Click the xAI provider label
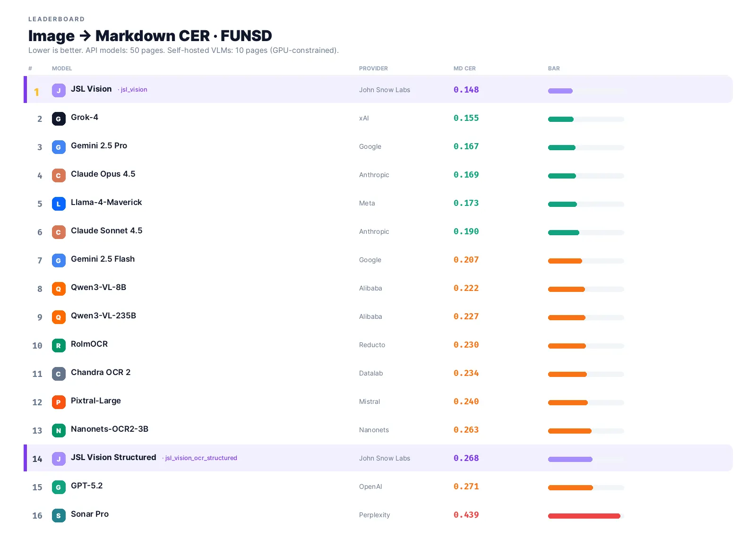 [364, 118]
